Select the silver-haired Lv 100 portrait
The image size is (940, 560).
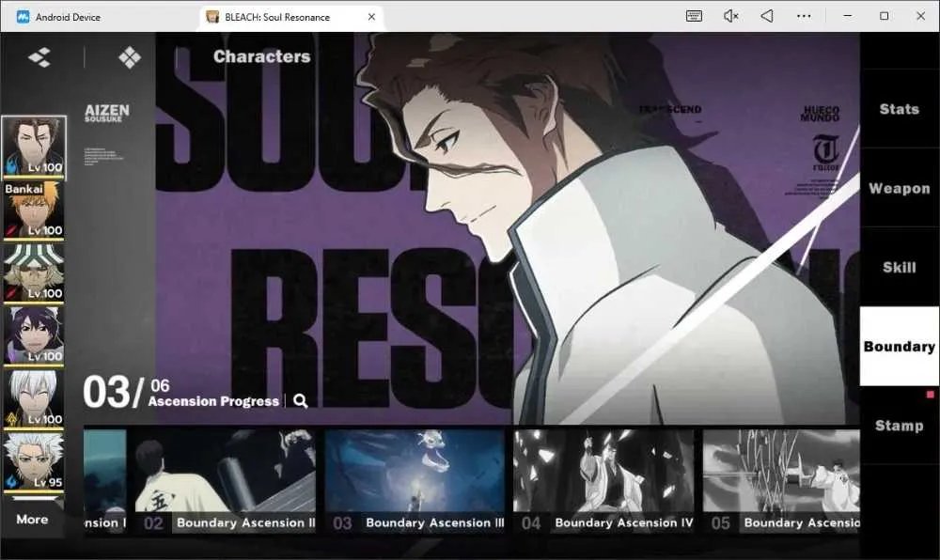34,399
